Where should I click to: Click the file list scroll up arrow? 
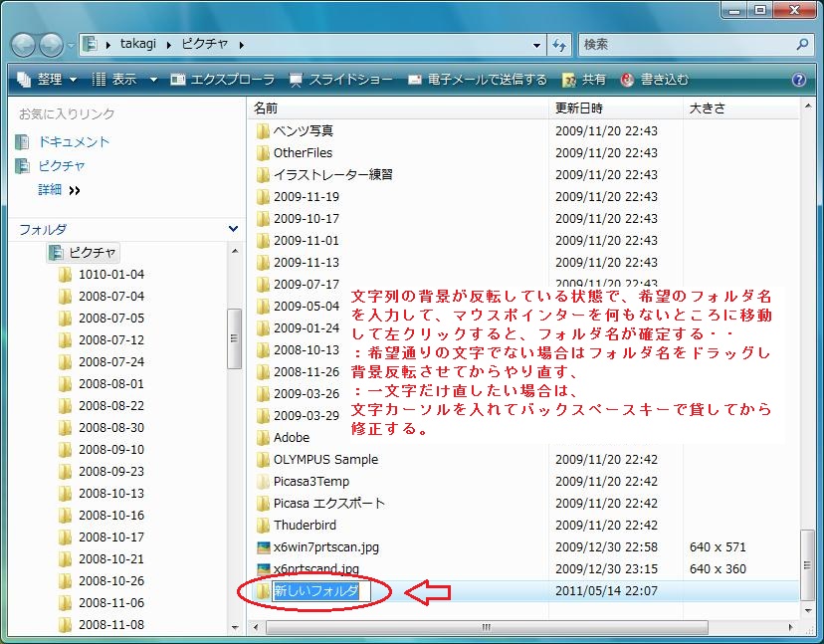(808, 107)
